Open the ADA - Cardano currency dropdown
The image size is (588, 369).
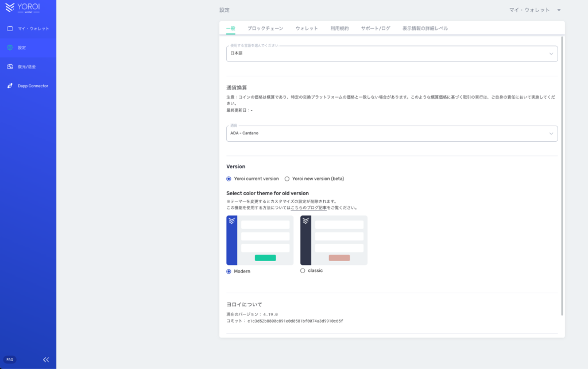click(x=392, y=134)
